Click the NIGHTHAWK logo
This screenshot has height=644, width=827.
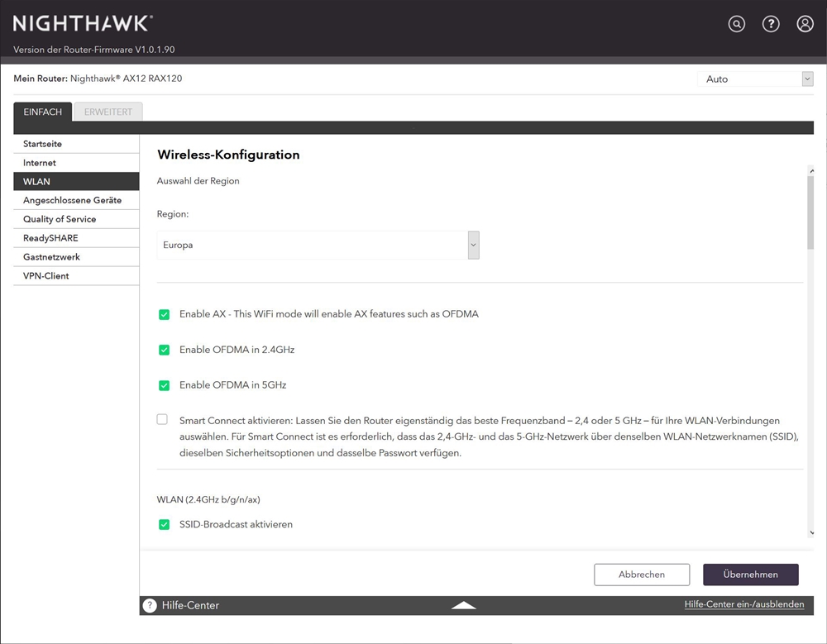(83, 23)
